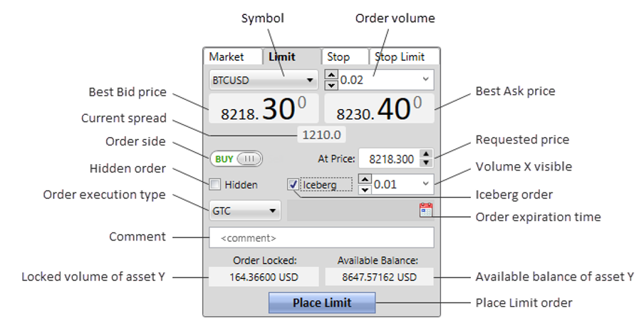Viewport: 644px width, 331px height.
Task: Lower At Price using down arrow
Action: pyautogui.click(x=427, y=163)
